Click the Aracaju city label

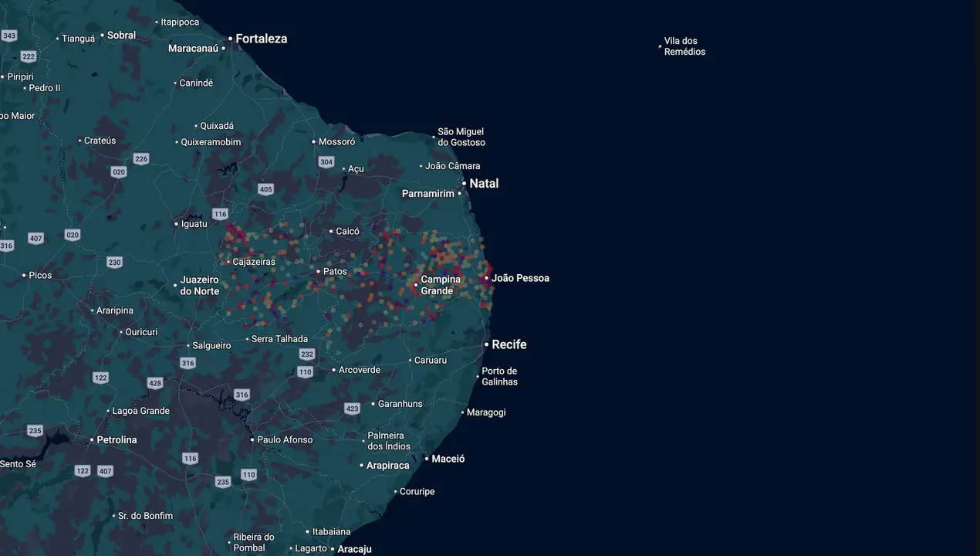(x=355, y=550)
